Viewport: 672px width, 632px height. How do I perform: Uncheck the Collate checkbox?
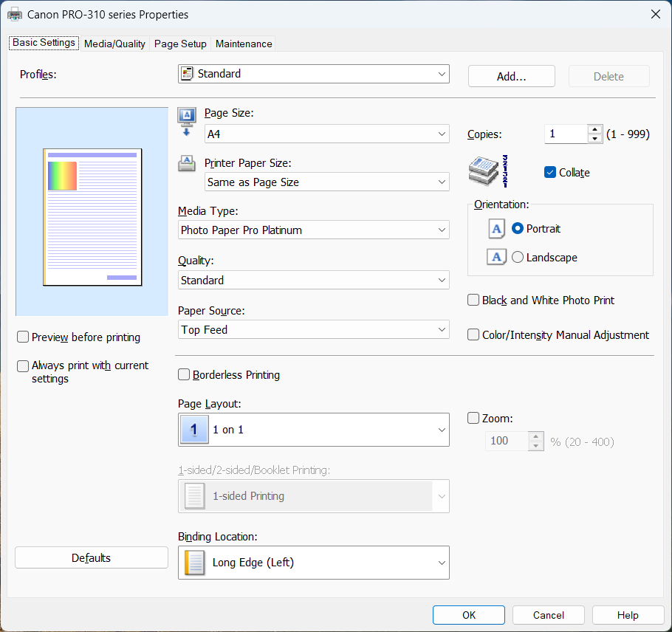550,172
